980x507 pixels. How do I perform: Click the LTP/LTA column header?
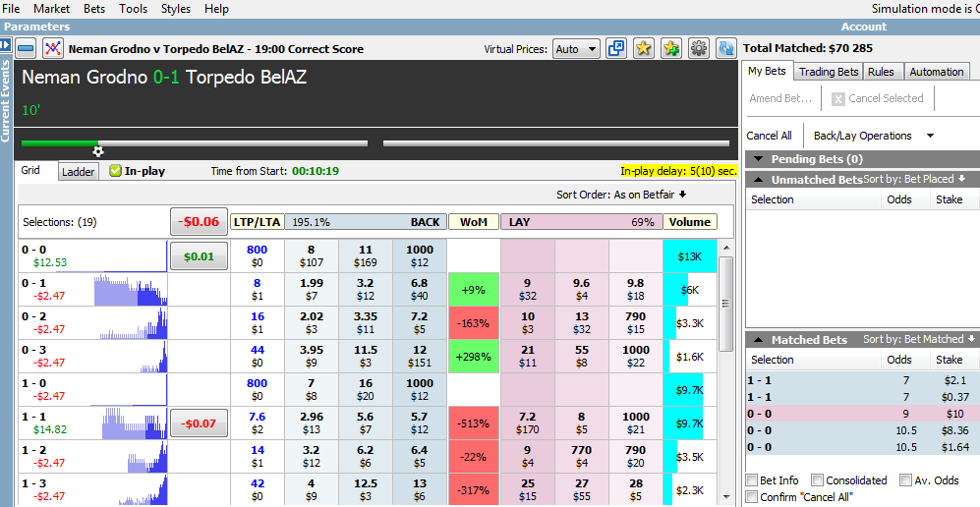[x=257, y=222]
